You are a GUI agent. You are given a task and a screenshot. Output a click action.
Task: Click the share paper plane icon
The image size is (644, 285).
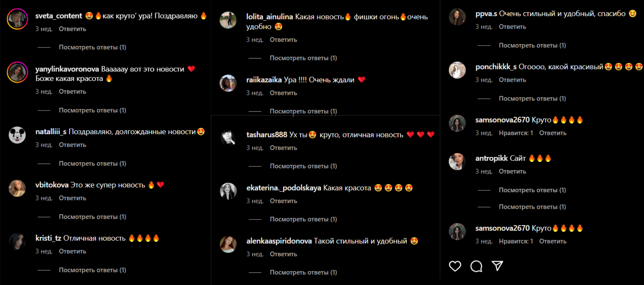tap(497, 266)
